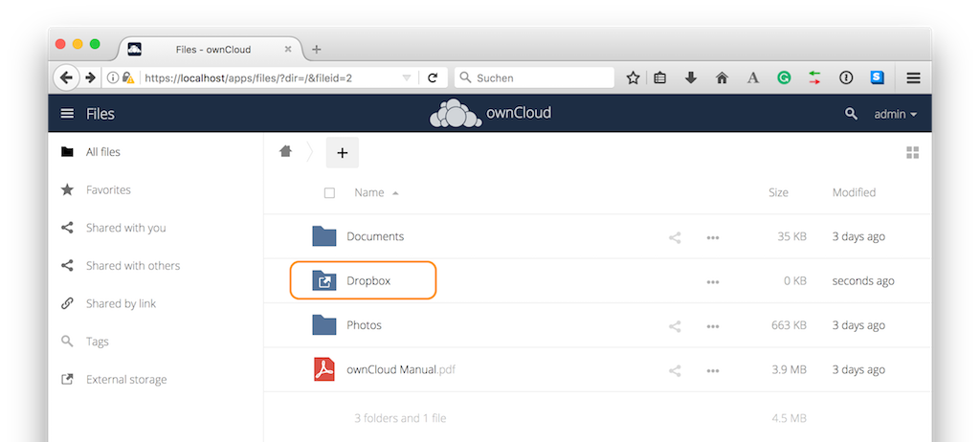Select the Files - ownCloud tab
This screenshot has height=442, width=980.
[210, 50]
